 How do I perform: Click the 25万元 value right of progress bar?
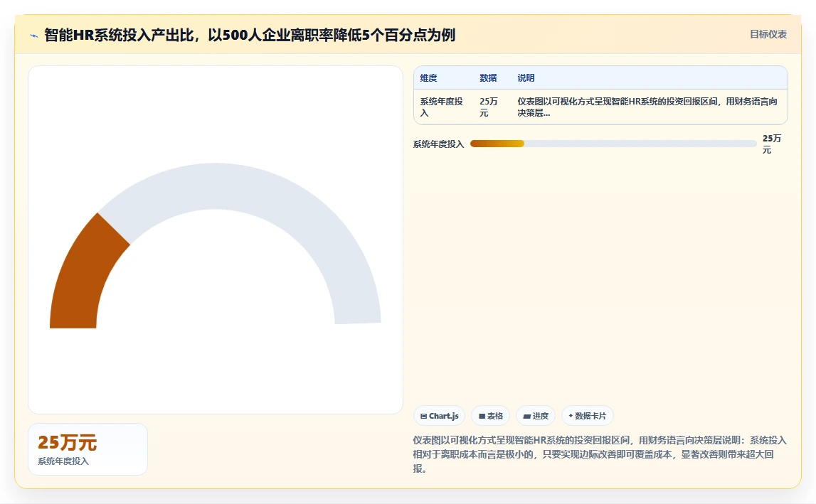(772, 144)
